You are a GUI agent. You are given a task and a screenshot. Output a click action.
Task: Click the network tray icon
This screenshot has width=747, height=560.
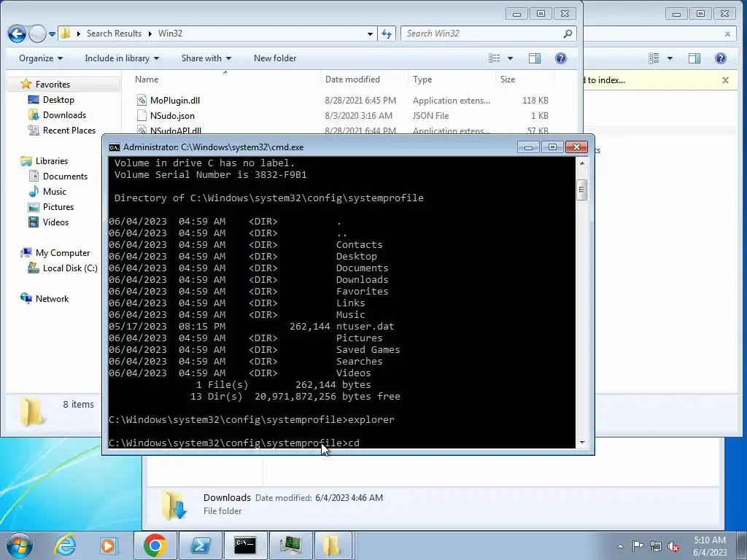coord(656,545)
